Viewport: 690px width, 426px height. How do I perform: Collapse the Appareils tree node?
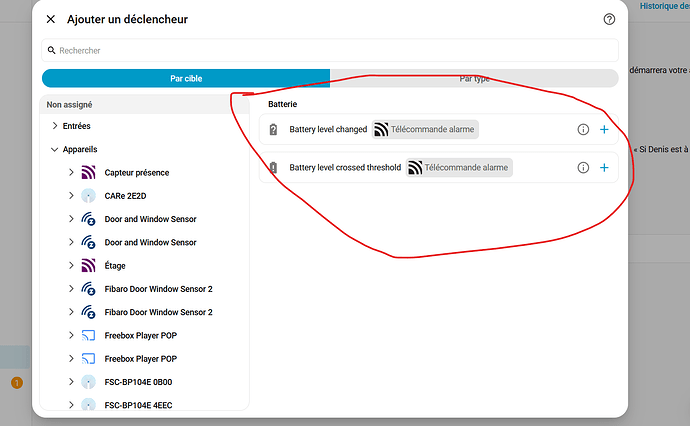coord(55,150)
